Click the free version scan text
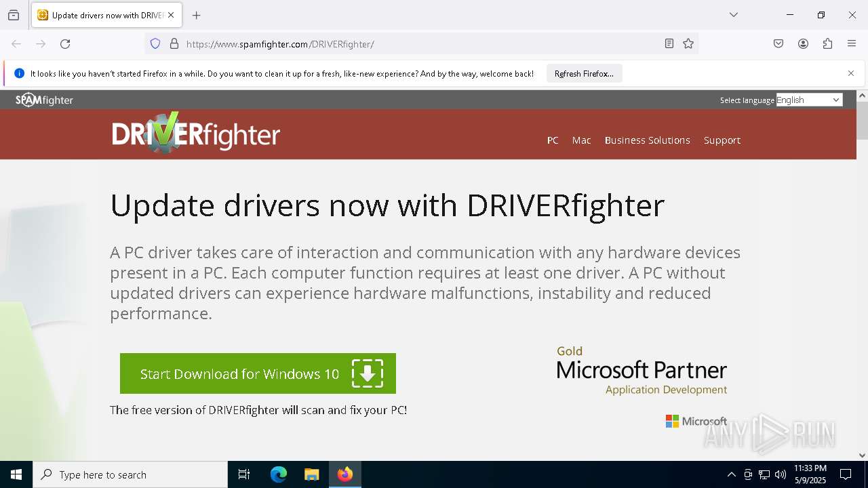The image size is (868, 488). [x=258, y=410]
